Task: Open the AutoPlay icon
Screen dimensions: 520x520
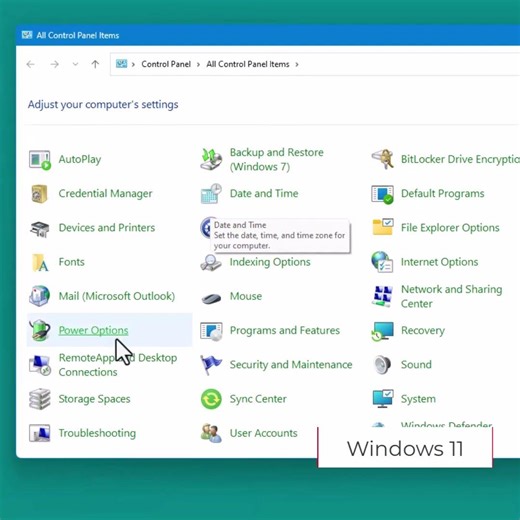Action: pyautogui.click(x=40, y=160)
